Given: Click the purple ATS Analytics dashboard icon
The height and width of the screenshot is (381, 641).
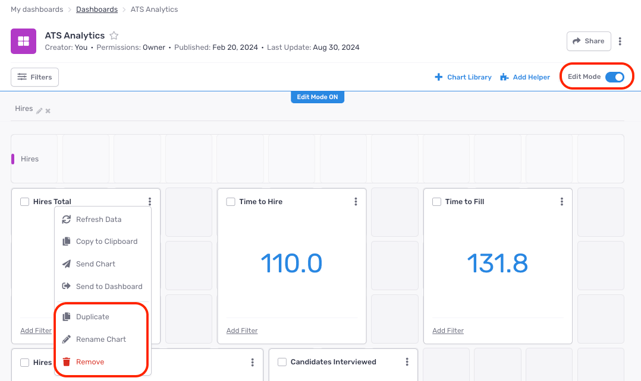Looking at the screenshot, I should coord(23,41).
